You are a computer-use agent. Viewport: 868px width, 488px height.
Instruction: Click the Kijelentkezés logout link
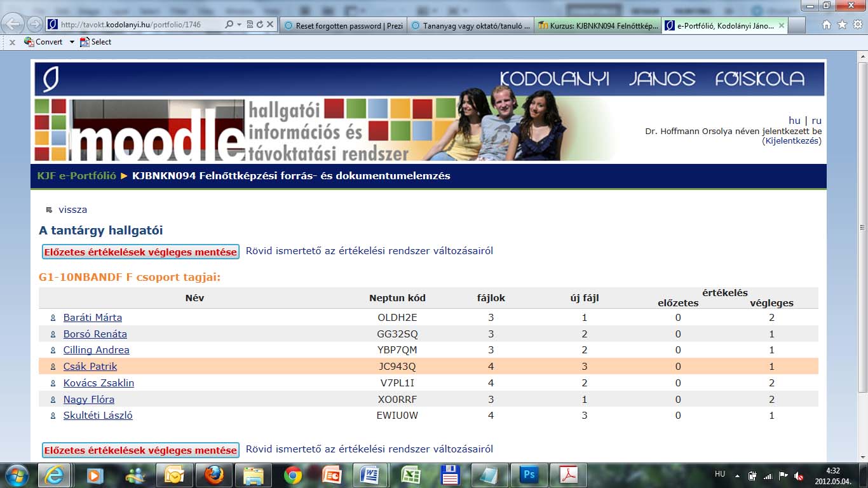pos(792,141)
